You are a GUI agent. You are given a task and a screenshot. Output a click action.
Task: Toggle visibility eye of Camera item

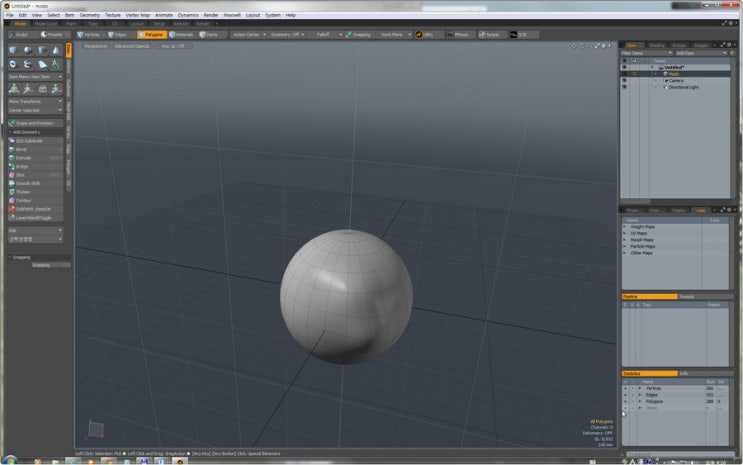pyautogui.click(x=624, y=81)
